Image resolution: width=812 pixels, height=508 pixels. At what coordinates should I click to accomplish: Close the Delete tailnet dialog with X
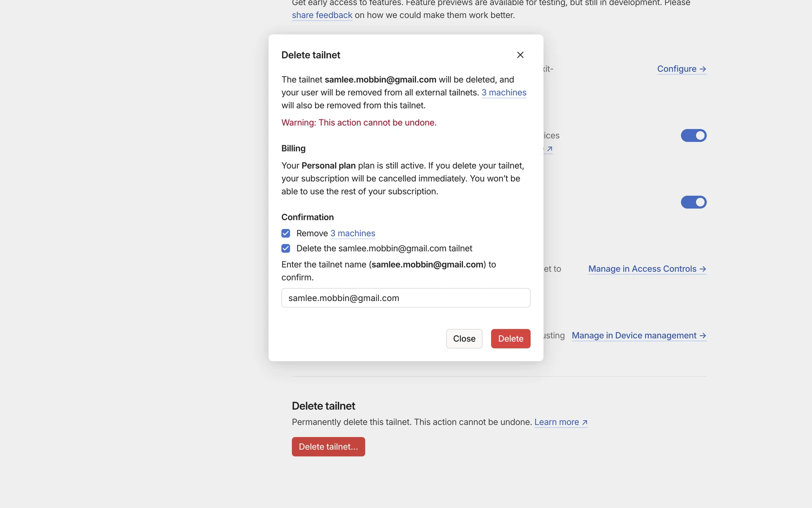pyautogui.click(x=520, y=55)
